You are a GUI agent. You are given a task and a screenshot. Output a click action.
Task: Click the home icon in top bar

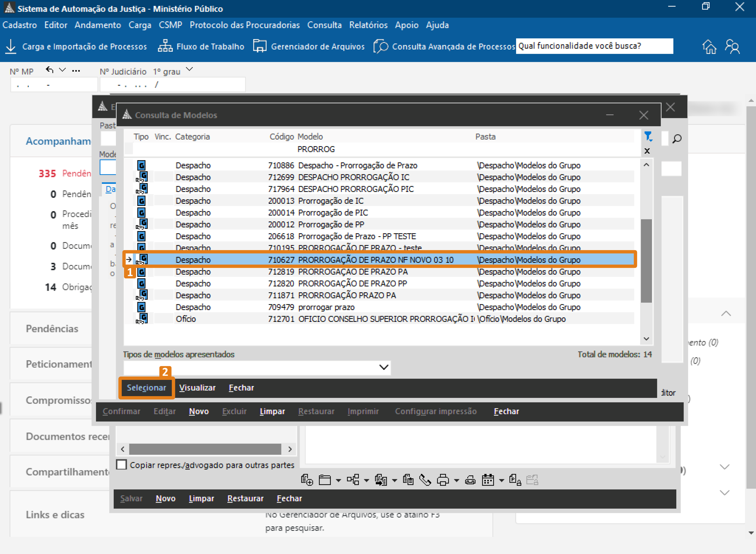coord(709,46)
